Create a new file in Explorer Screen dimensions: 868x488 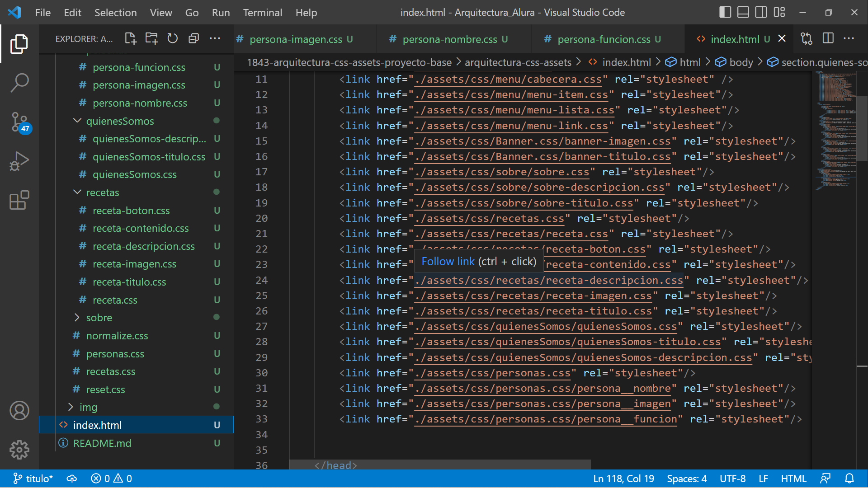pyautogui.click(x=131, y=39)
